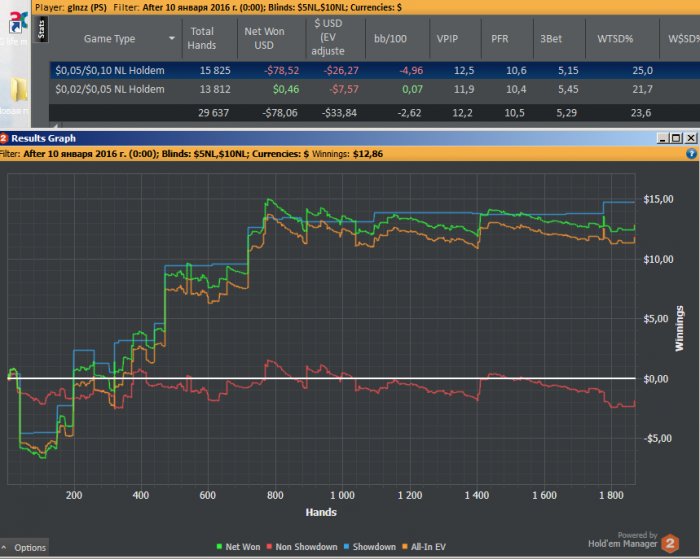Click the Results Graph window icon
This screenshot has height=559, width=700.
tap(5, 138)
